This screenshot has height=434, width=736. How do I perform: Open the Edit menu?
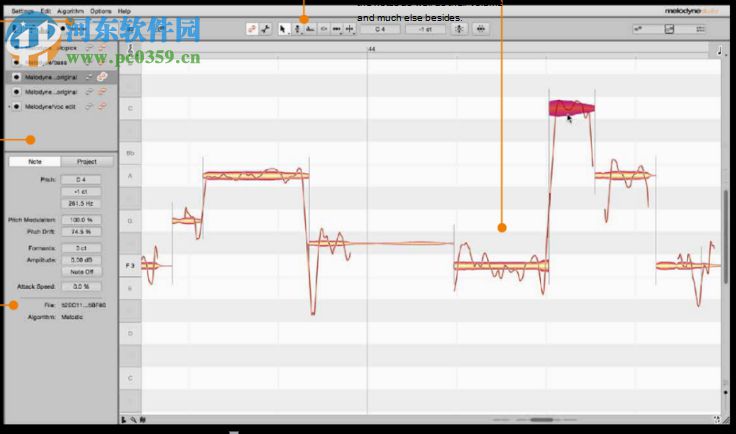tap(46, 11)
